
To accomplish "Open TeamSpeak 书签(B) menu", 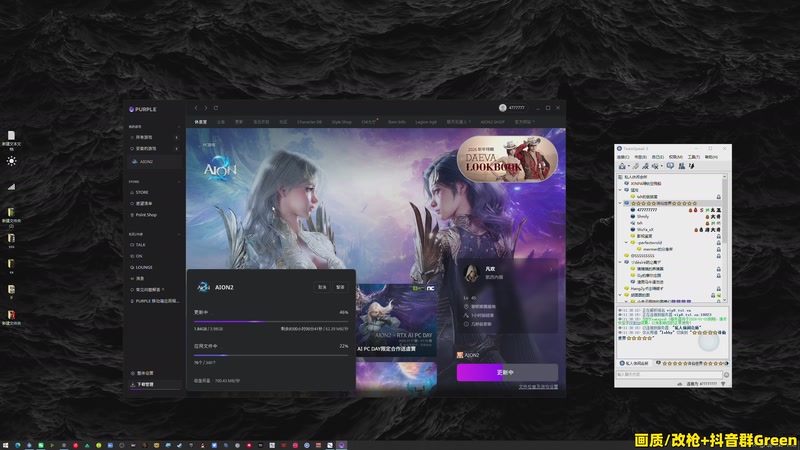I will 640,157.
